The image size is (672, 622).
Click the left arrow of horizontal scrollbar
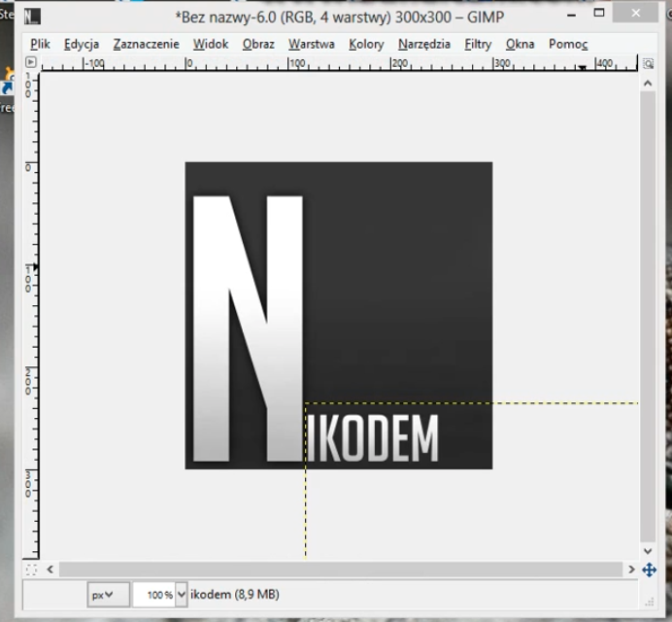[x=50, y=570]
